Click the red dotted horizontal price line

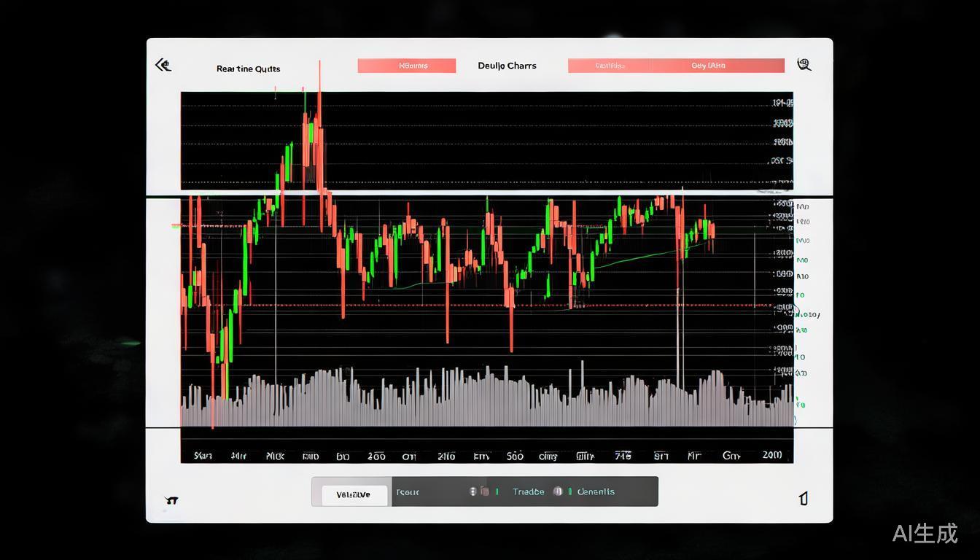pyautogui.click(x=437, y=305)
